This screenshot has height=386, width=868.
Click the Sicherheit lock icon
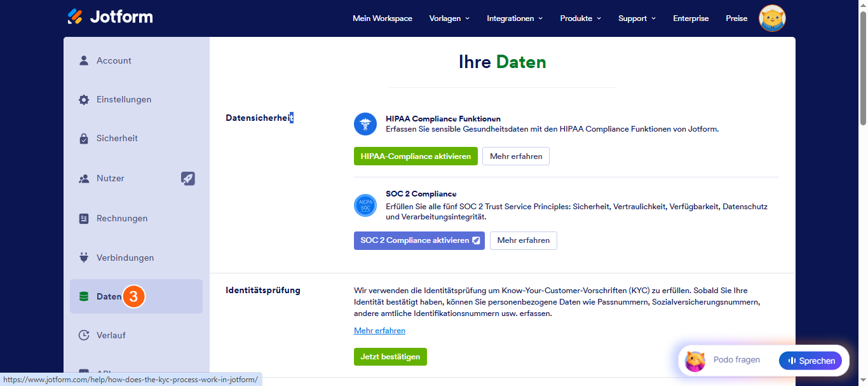point(83,139)
